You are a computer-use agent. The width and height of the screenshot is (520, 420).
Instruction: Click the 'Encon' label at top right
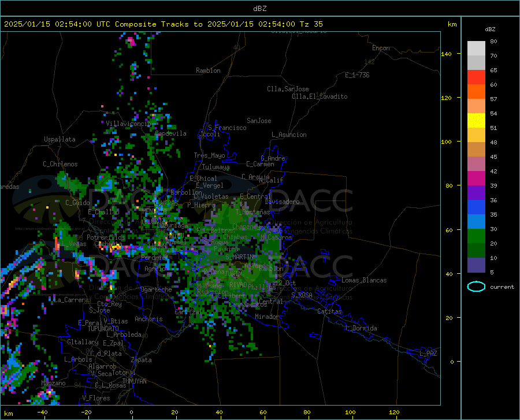381,48
